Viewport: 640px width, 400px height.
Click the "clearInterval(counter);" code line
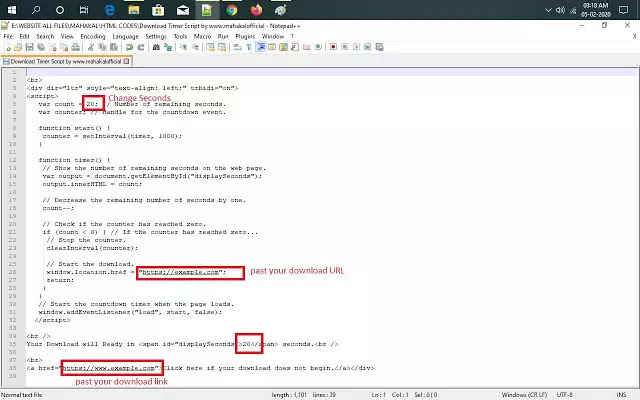92,248
